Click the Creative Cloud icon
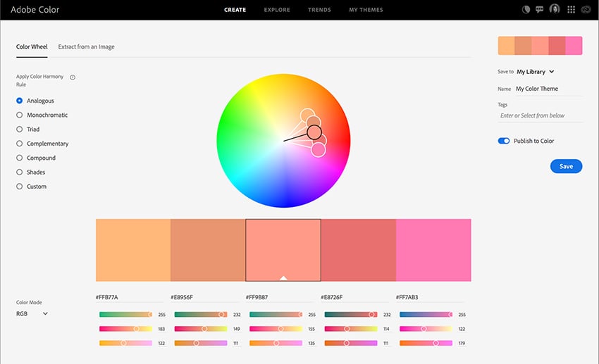599x364 pixels. point(586,10)
